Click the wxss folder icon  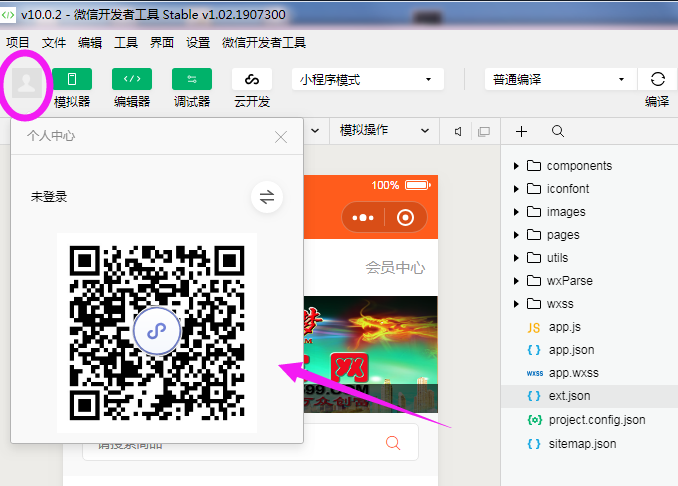(534, 304)
